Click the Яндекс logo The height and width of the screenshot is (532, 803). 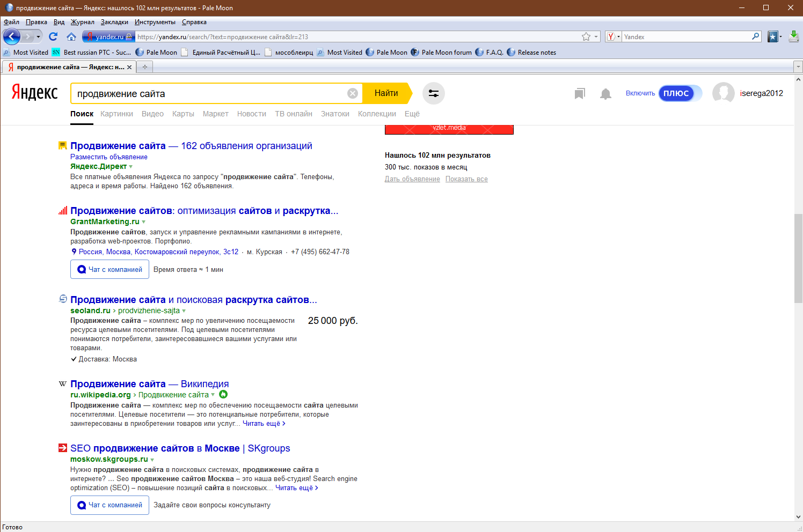pos(35,92)
